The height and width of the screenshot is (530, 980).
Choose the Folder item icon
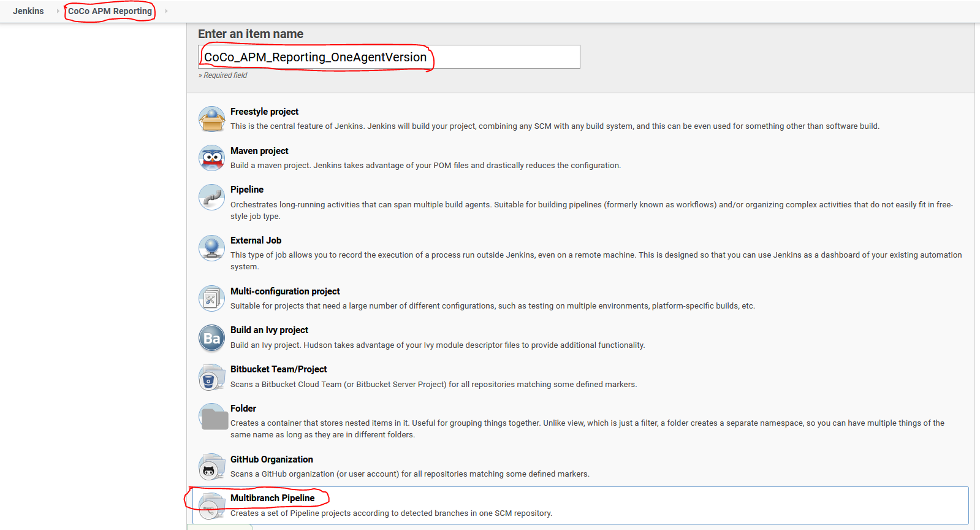(213, 417)
